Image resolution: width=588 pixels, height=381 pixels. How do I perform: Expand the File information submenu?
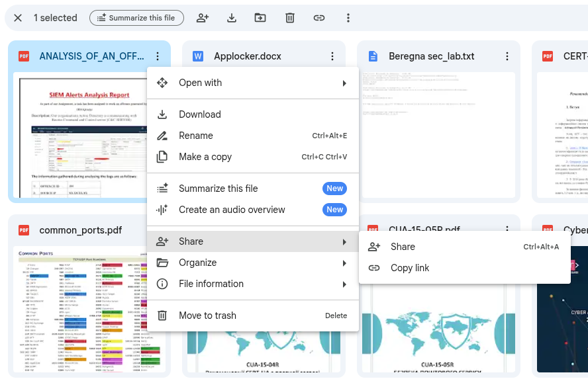click(x=252, y=284)
